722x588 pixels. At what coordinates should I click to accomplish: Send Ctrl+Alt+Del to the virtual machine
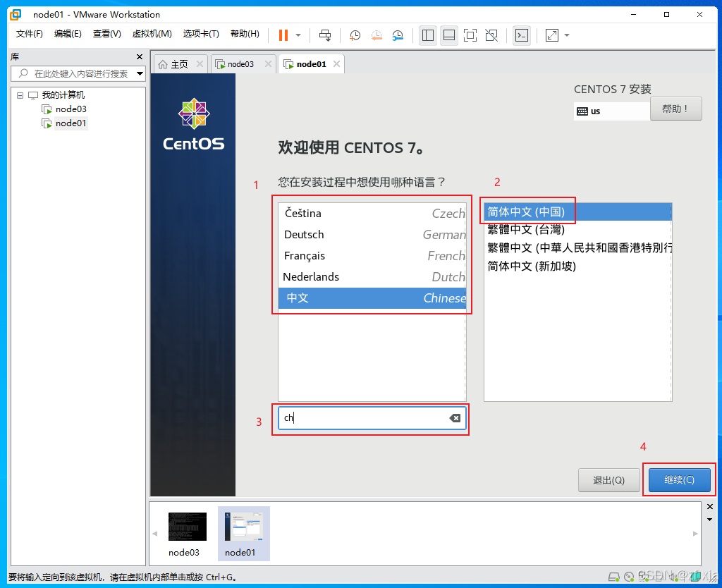(325, 35)
